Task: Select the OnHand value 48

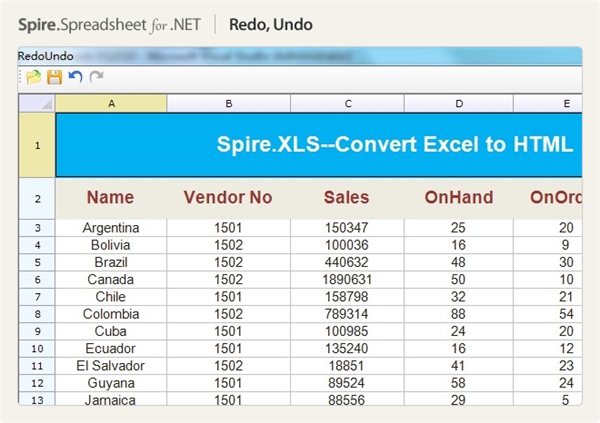Action: 459,263
